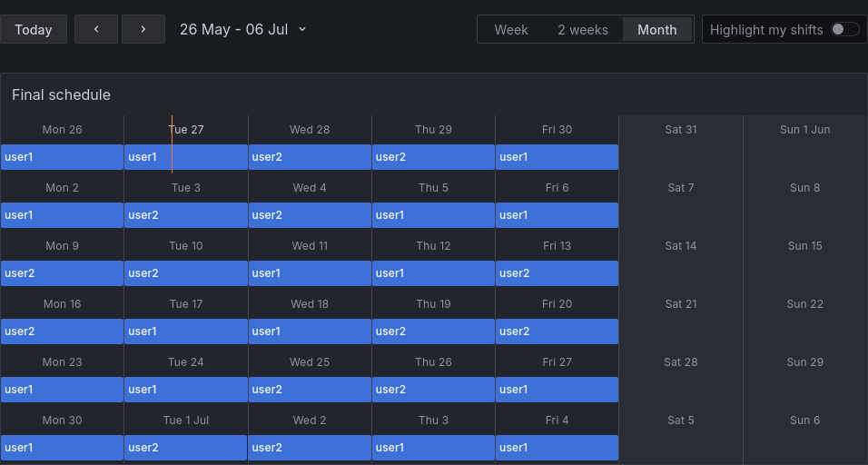Screen dimensions: 868x465
Task: Click the Today button
Action: coord(34,29)
